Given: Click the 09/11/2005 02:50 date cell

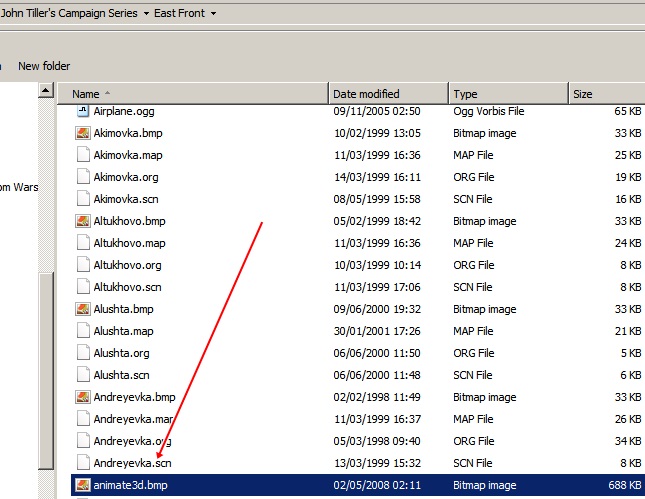Looking at the screenshot, I should point(377,111).
